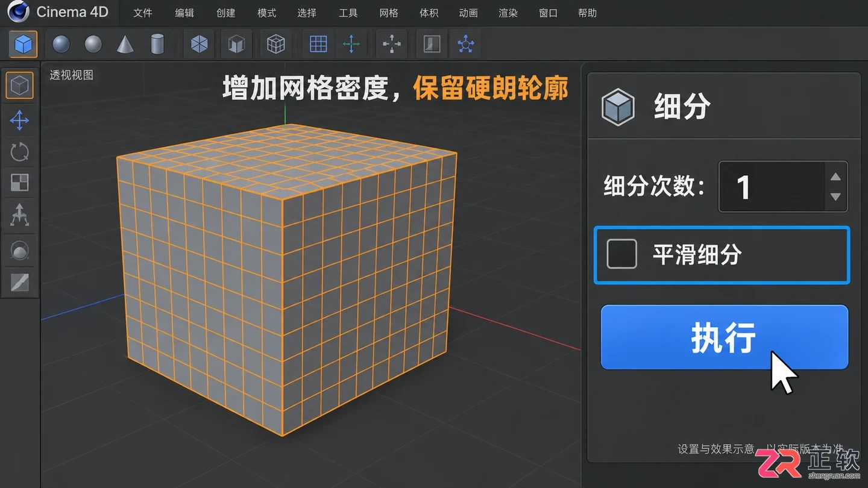
Task: Click the open box icon in toolbar
Action: [236, 44]
